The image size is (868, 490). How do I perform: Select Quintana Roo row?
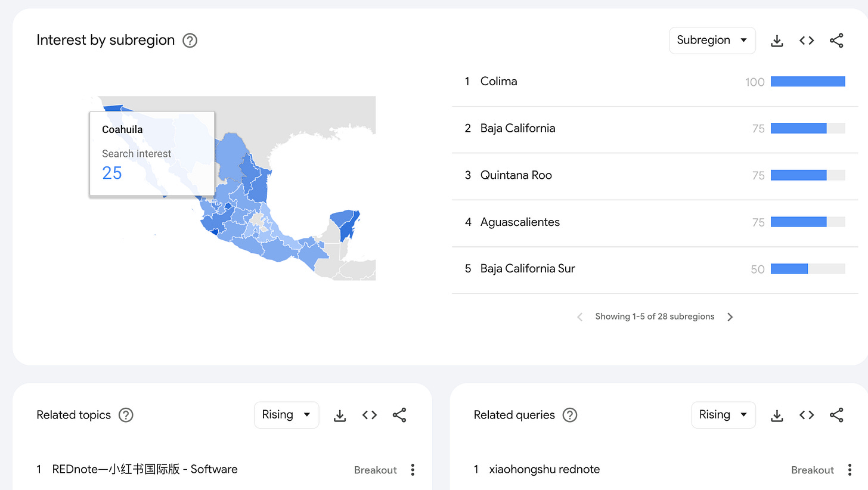(x=654, y=175)
